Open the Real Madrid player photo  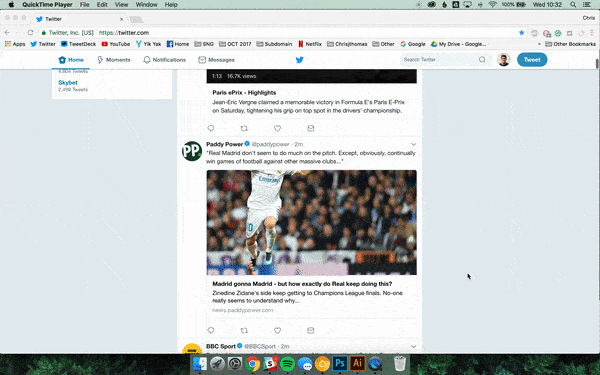pyautogui.click(x=311, y=222)
